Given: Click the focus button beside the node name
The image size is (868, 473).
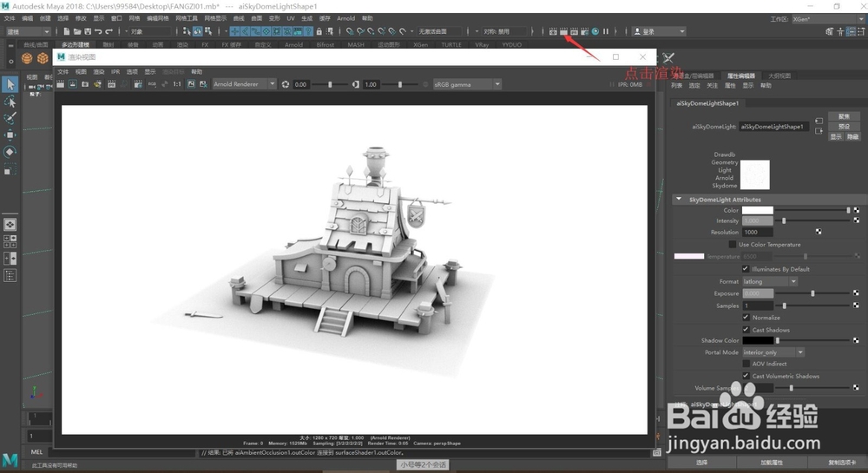Looking at the screenshot, I should 844,116.
